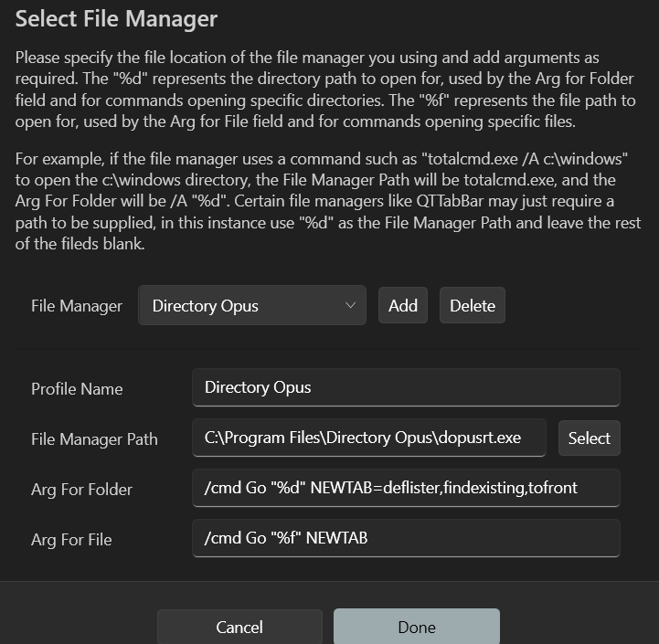
Task: Focus the Profile Name text field
Action: click(x=406, y=387)
